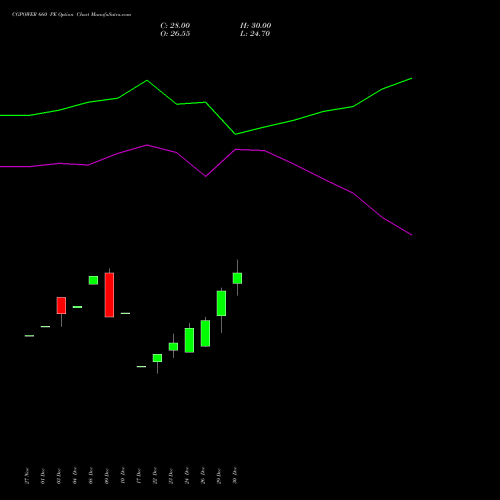Click the green 23 Dec candlestick
The height and width of the screenshot is (500, 500).
point(173,347)
